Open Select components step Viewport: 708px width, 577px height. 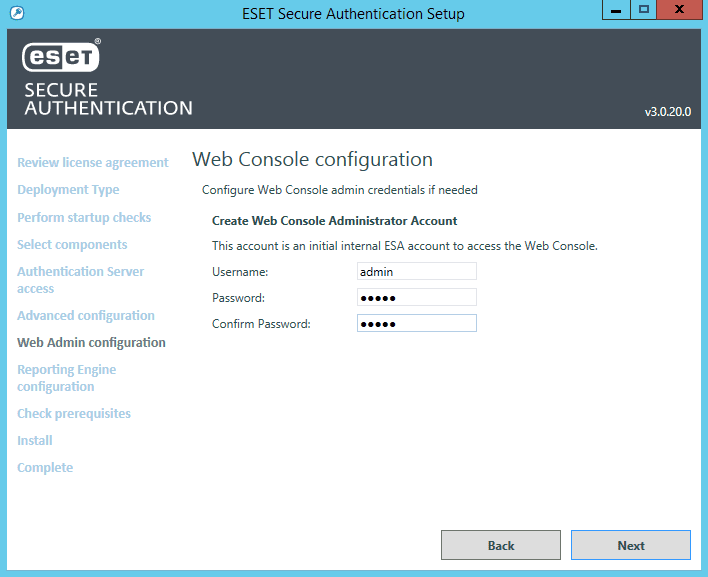72,244
